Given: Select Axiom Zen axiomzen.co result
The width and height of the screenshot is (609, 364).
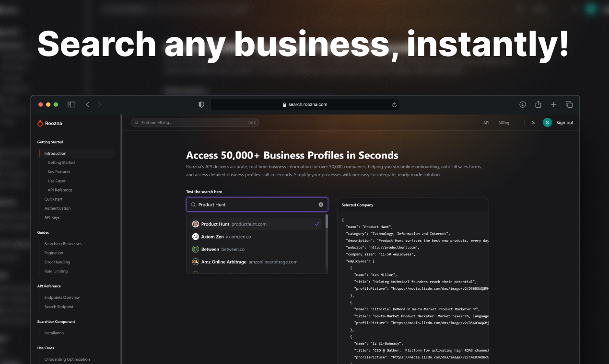Looking at the screenshot, I should pyautogui.click(x=257, y=237).
